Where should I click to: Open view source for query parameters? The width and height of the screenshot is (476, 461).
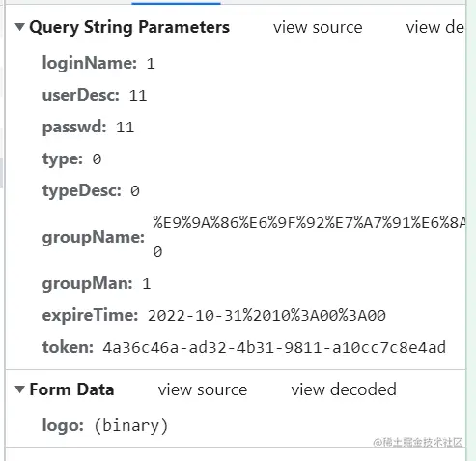(x=318, y=27)
